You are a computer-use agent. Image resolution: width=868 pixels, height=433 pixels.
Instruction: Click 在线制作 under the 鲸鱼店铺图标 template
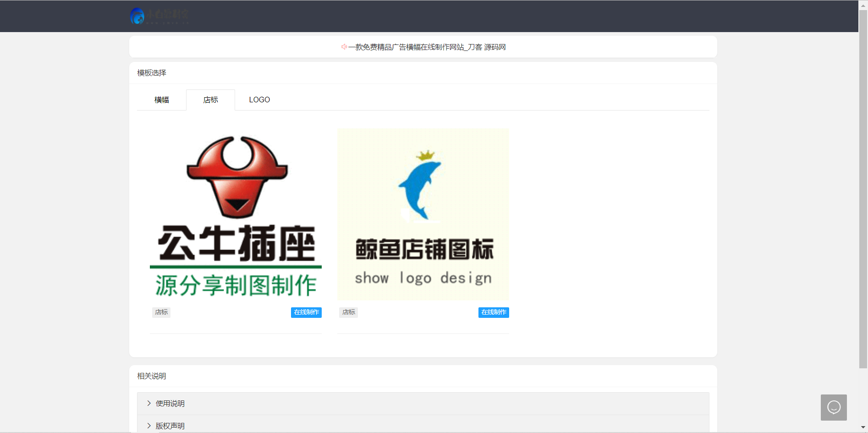pyautogui.click(x=494, y=312)
